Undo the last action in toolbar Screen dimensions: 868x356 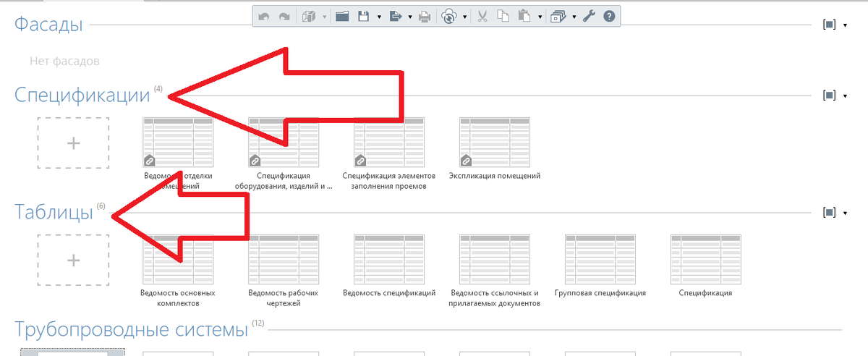265,16
